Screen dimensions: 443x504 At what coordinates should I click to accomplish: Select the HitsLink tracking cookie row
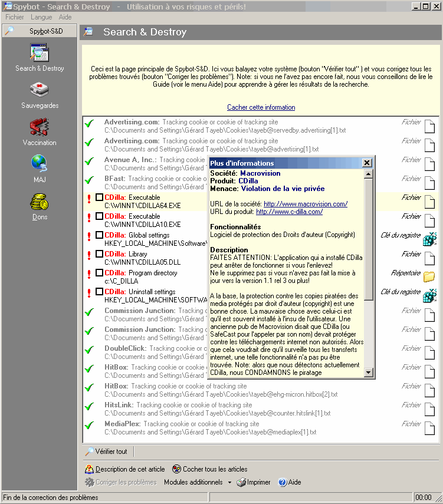[261, 409]
